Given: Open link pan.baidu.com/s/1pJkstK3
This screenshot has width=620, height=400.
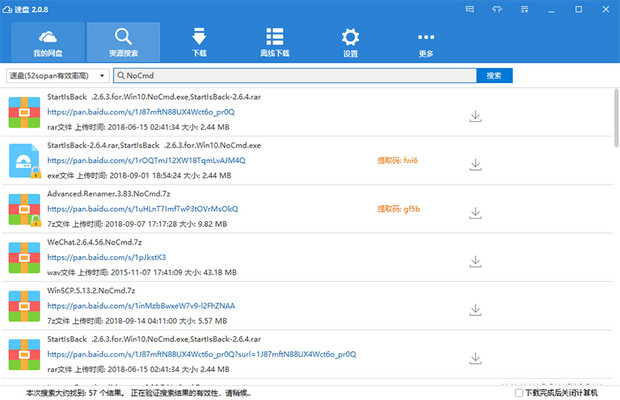Looking at the screenshot, I should 107,257.
